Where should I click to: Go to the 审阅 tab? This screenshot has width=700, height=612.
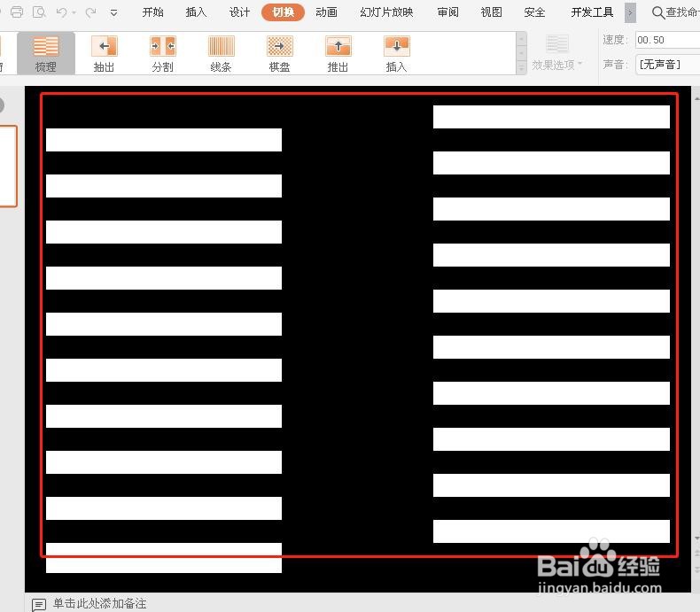pos(447,12)
